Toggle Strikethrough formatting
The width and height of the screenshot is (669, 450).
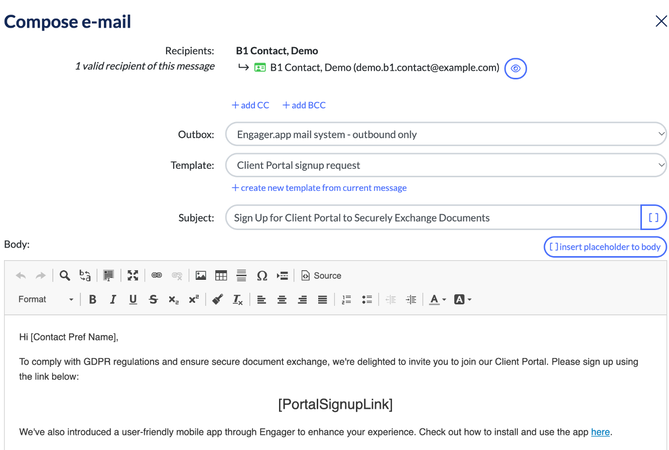point(153,299)
